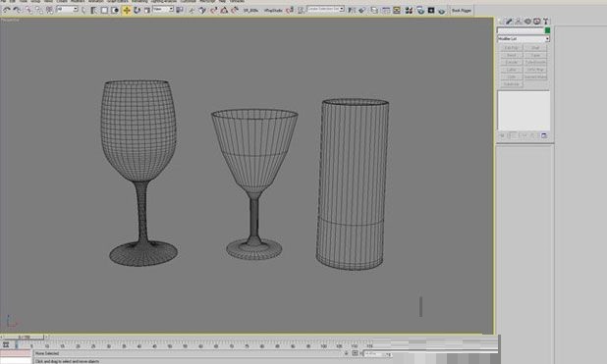Open the Layer Manager icon
Viewport: 607px width, 364px height.
[x=374, y=10]
